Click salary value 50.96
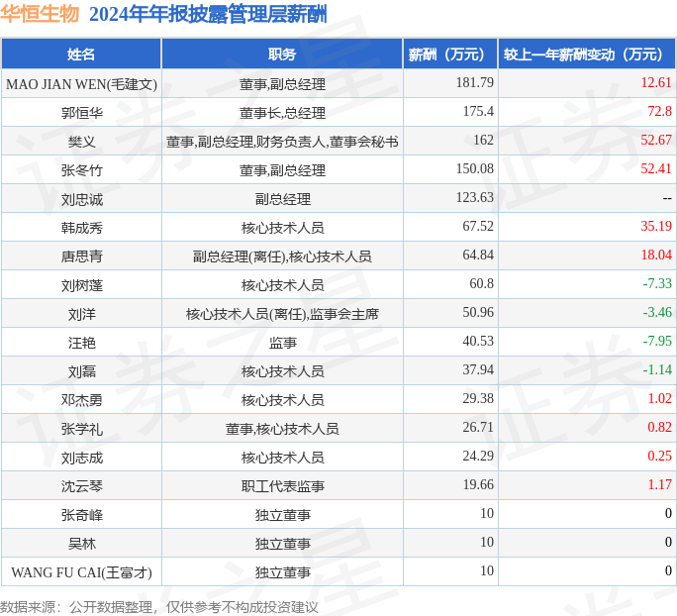677x616 pixels. coord(478,312)
